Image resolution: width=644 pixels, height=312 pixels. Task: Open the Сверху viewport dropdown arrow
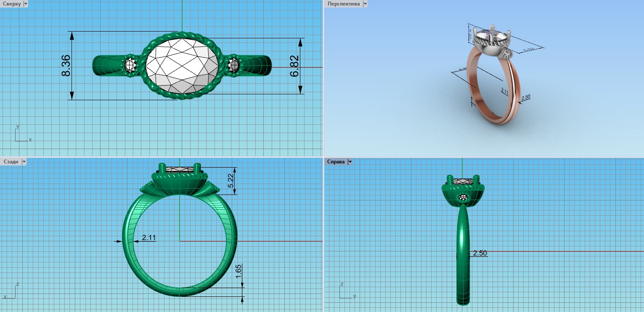[26, 4]
